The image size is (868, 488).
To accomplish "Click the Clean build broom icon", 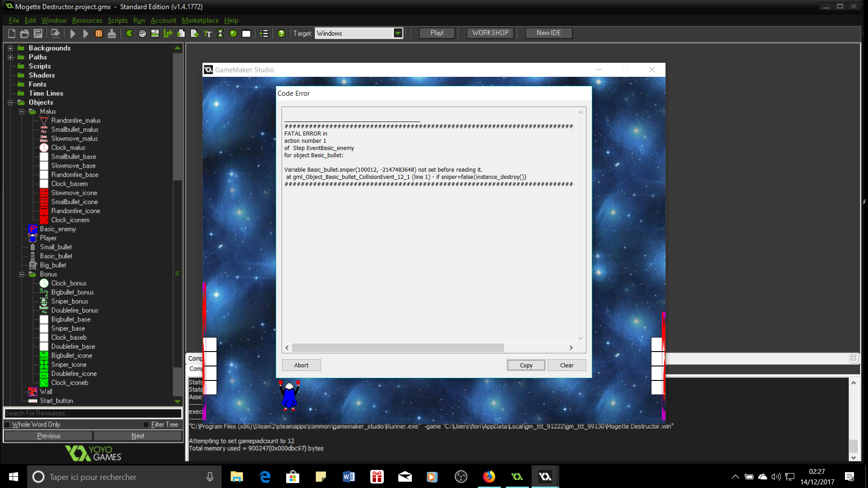I will (x=112, y=33).
